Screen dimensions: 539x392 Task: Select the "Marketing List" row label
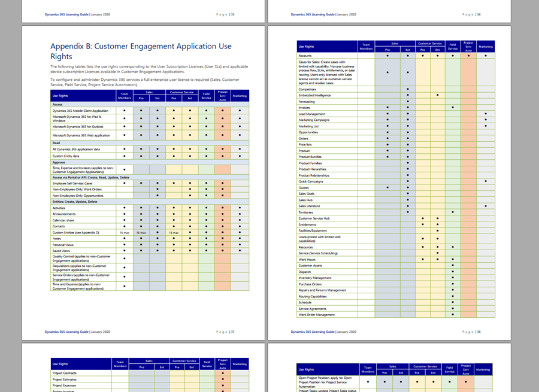coord(308,126)
